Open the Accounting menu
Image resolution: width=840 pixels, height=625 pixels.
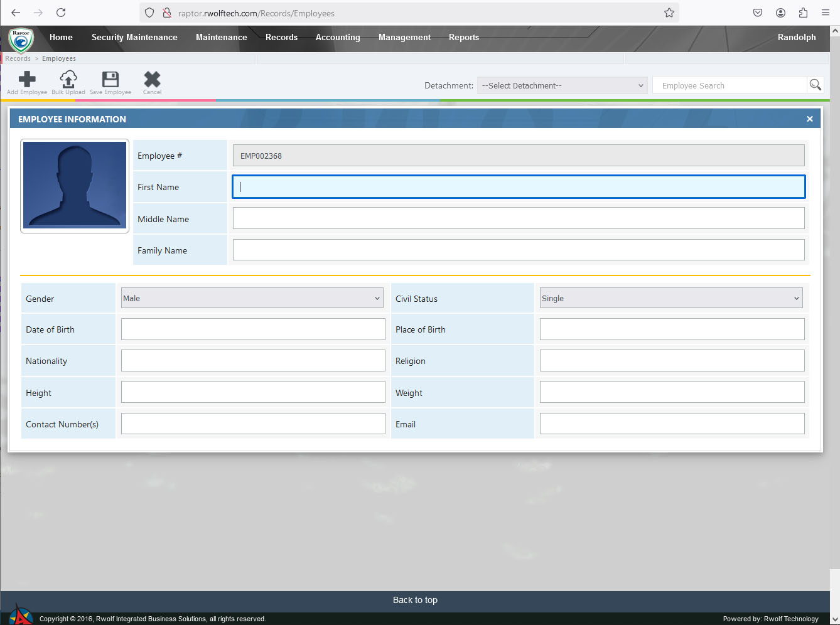point(338,38)
